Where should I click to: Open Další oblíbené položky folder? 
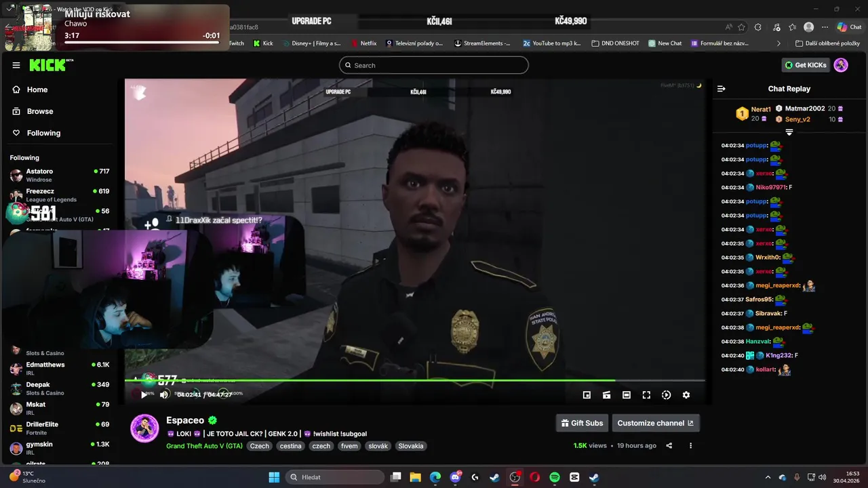827,43
